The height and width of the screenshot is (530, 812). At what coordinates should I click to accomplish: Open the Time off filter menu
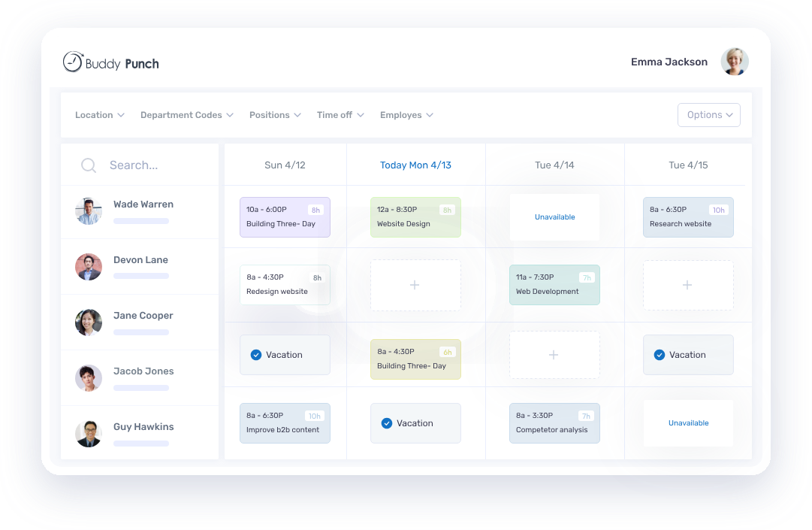(340, 115)
